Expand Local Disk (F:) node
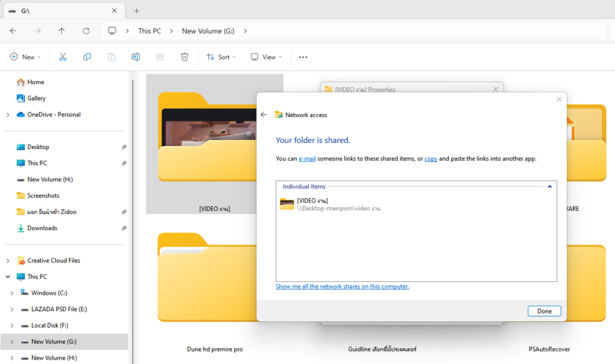615x364 pixels. (12, 326)
